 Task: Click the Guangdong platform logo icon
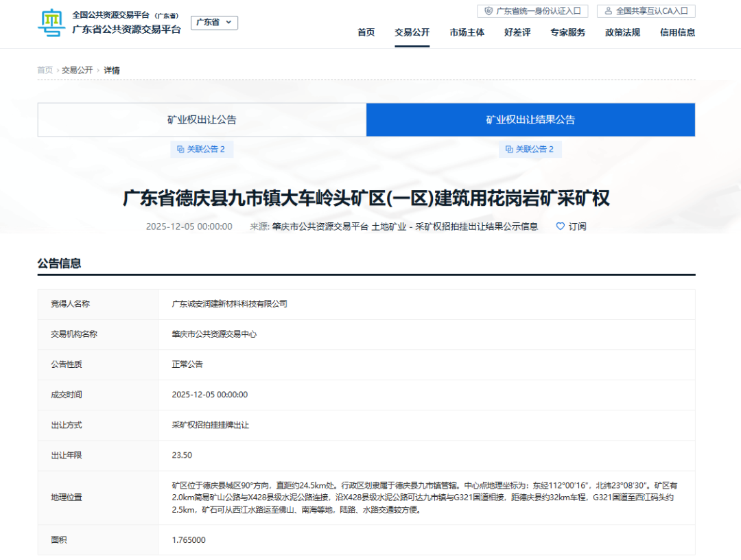[51, 24]
